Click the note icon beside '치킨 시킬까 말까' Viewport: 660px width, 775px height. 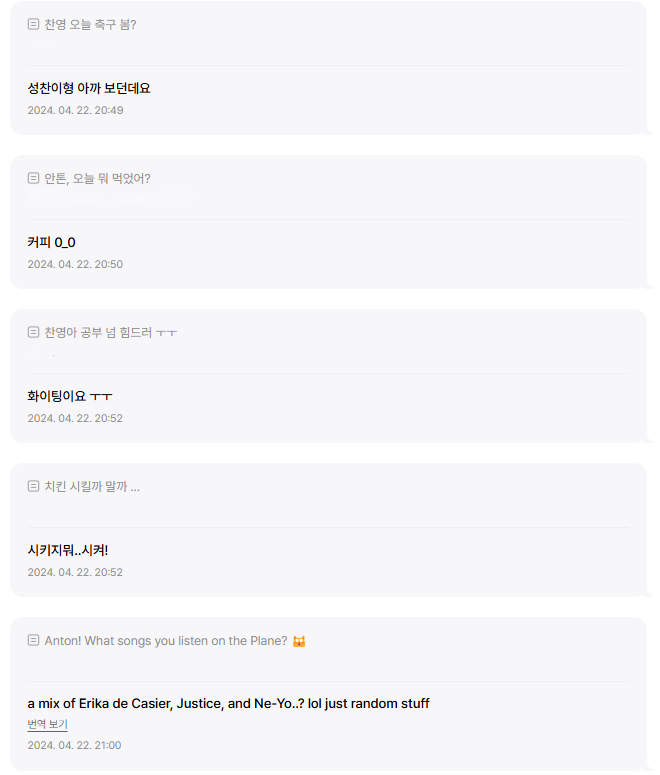[33, 486]
